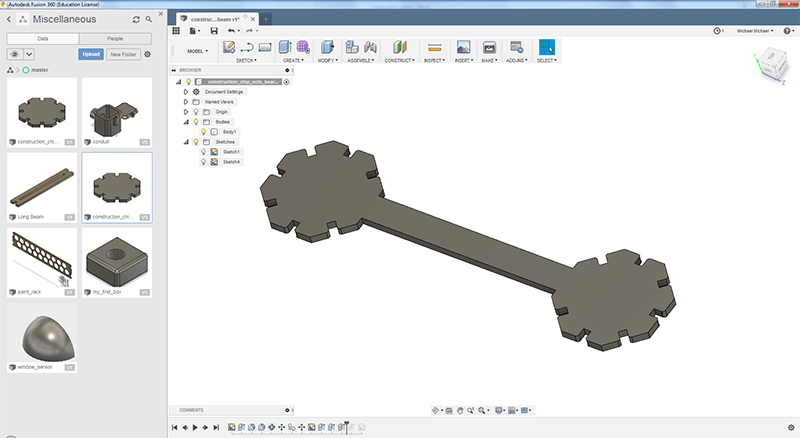Collapse the BROWSER panel arrows
The height and width of the screenshot is (438, 800).
point(173,70)
